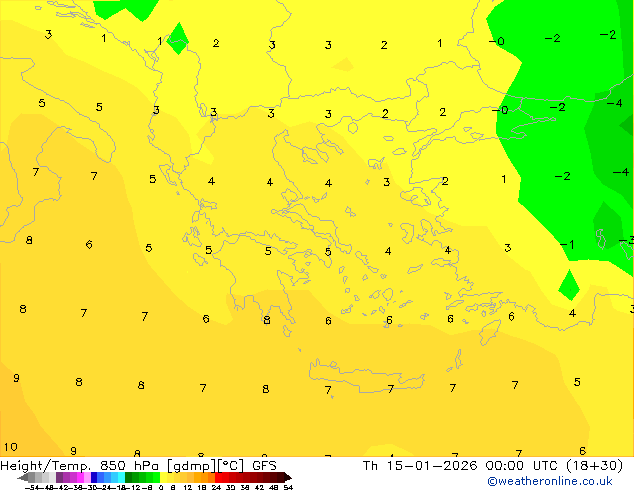Click the gray left arrow of the color scale
The image size is (634, 490).
tap(23, 478)
